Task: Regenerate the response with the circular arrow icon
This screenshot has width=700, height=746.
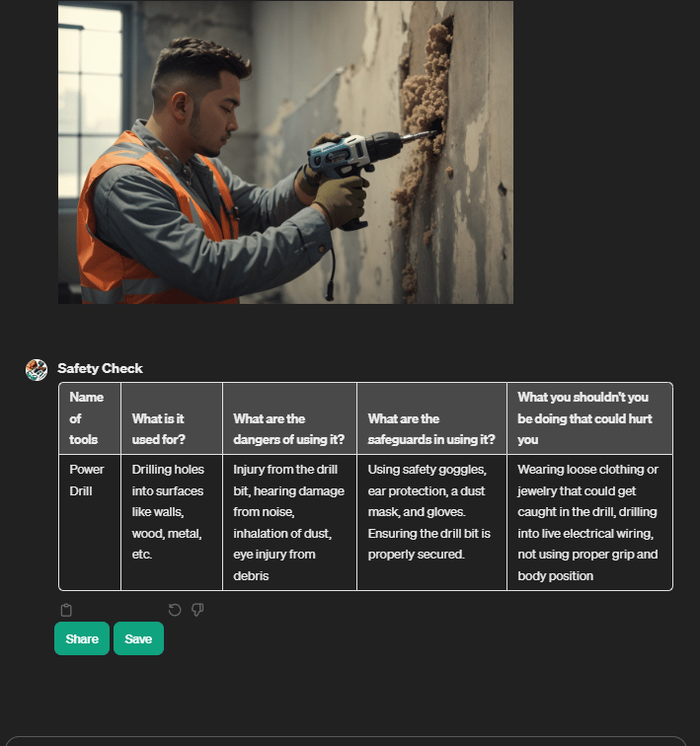Action: pyautogui.click(x=175, y=610)
